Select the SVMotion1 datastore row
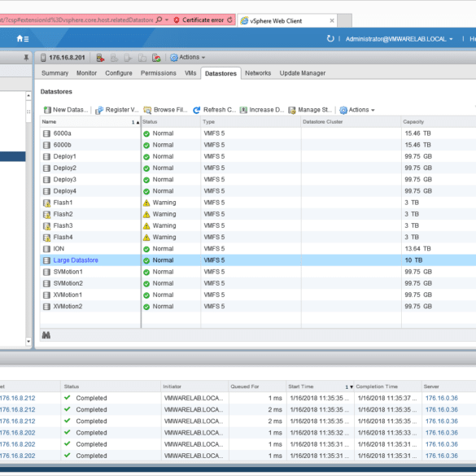The height and width of the screenshot is (476, 476). pos(258,272)
